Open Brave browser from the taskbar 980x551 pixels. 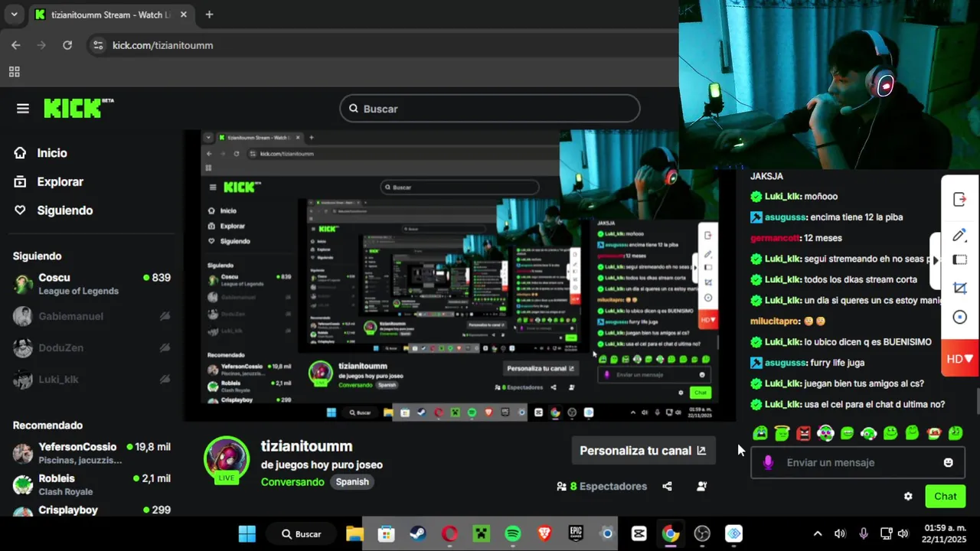544,533
